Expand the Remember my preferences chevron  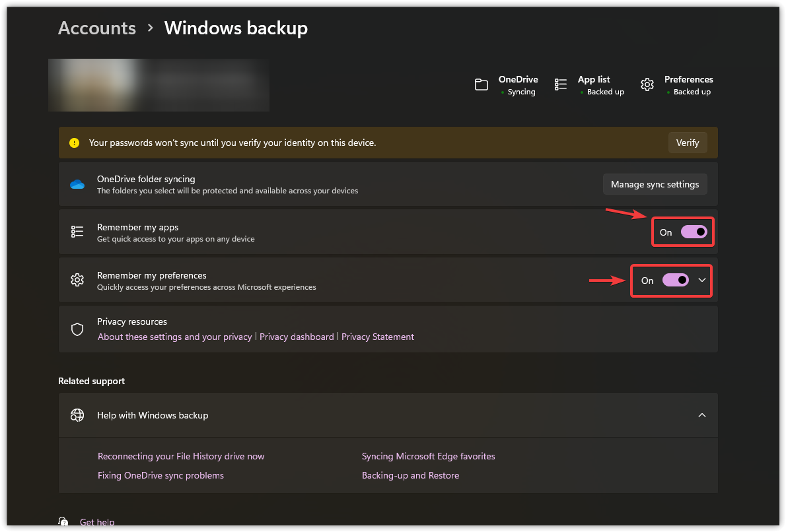[x=702, y=280]
